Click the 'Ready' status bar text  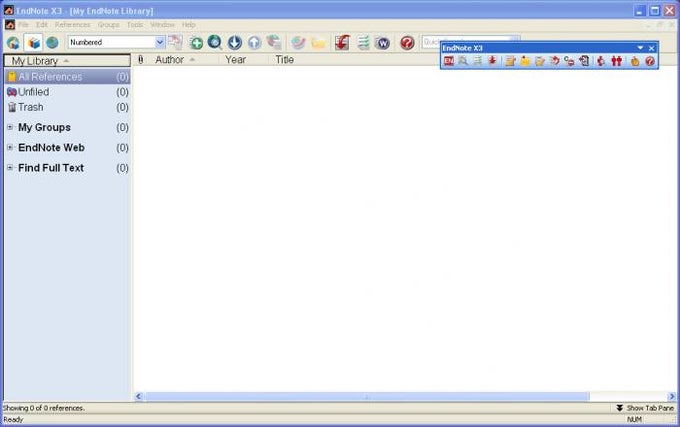click(x=13, y=419)
